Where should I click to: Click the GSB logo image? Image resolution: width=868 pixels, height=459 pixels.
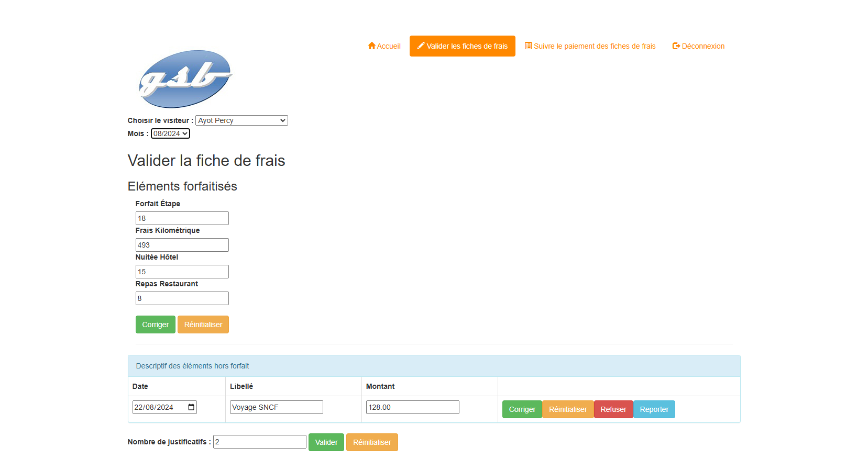pyautogui.click(x=185, y=79)
